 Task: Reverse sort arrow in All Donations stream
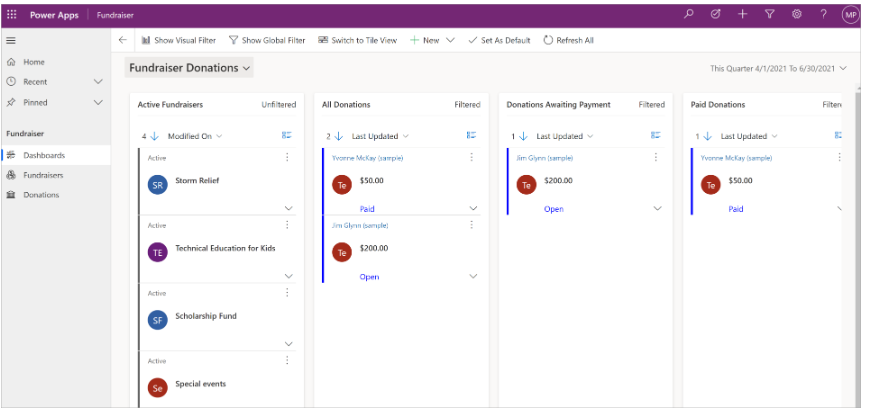[339, 136]
